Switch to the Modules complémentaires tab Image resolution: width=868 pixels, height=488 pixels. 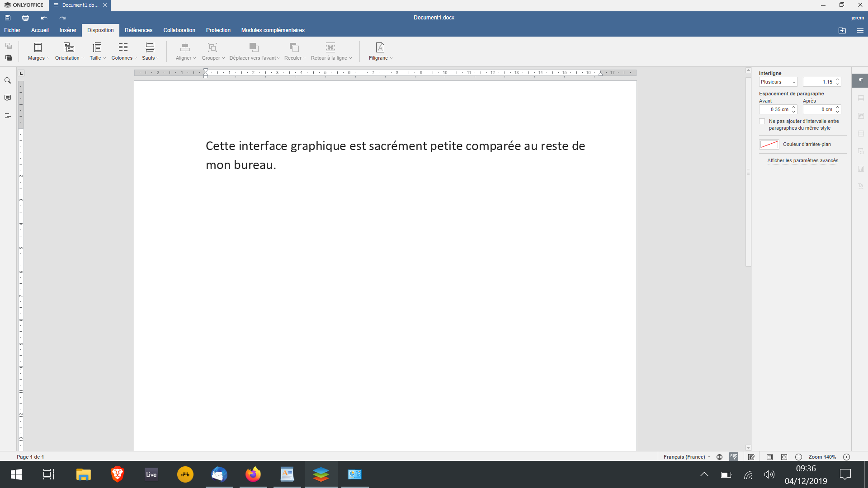[273, 30]
